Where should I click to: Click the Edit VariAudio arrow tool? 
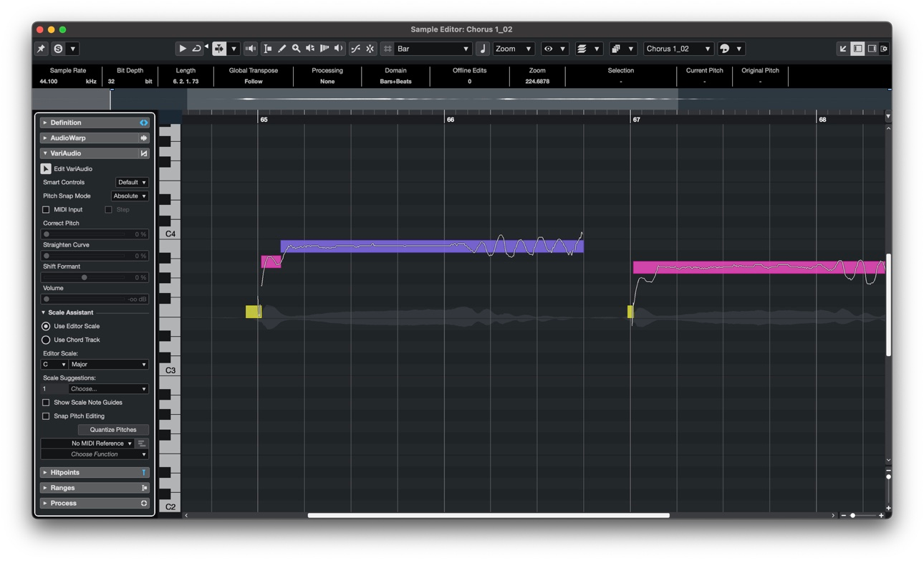point(46,169)
